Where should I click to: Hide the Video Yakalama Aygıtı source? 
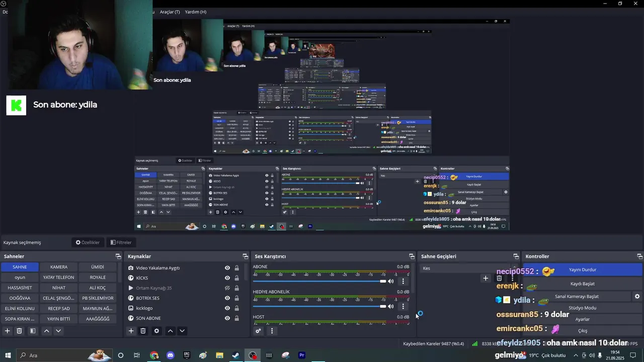pyautogui.click(x=227, y=268)
